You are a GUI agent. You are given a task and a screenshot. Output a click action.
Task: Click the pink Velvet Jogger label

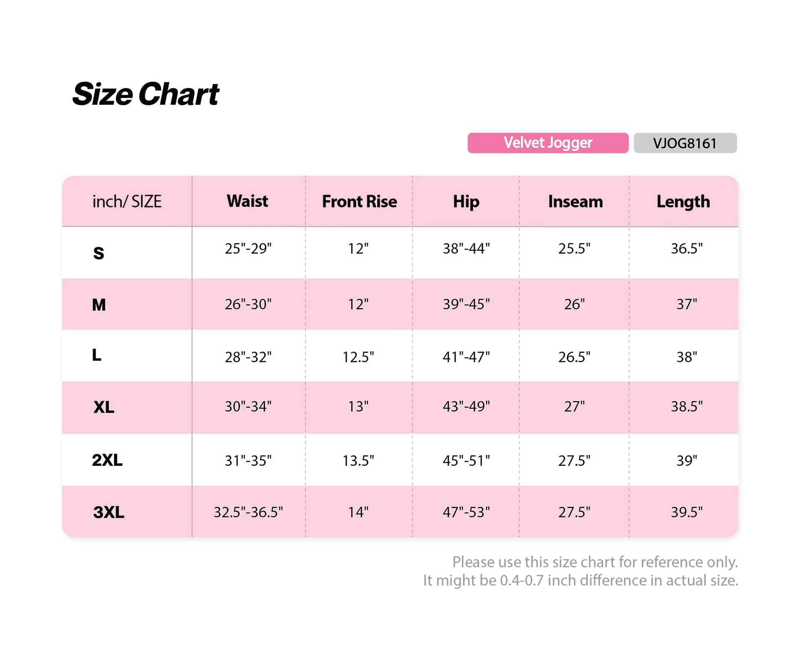(547, 143)
